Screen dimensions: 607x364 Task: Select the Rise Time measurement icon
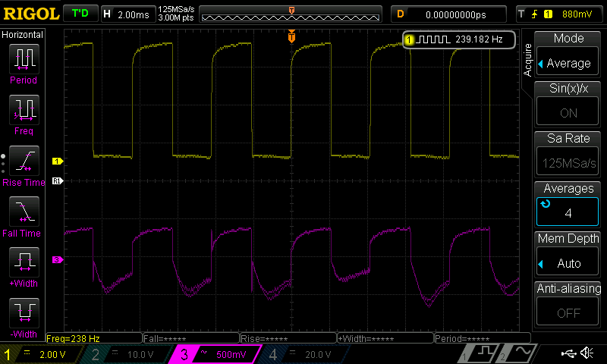[x=24, y=161]
